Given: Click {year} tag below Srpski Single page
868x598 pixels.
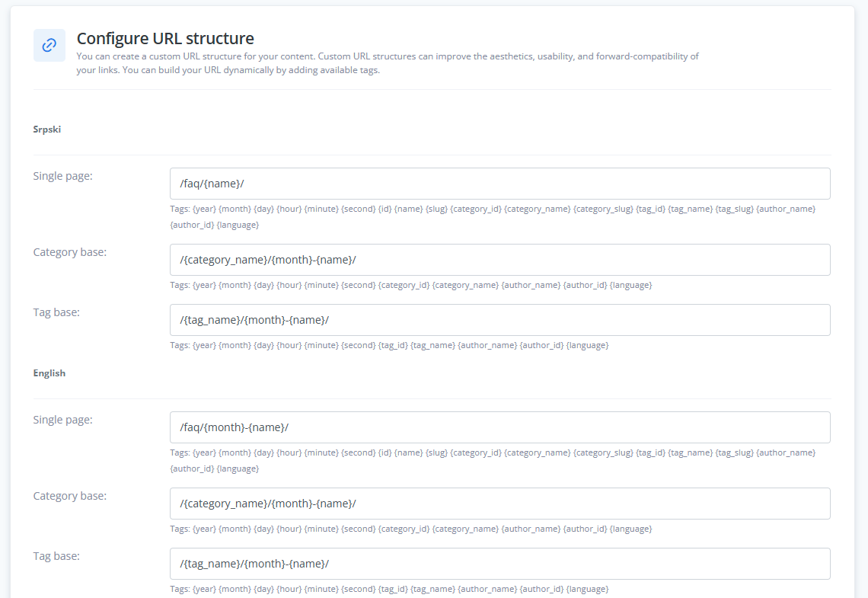Looking at the screenshot, I should (x=204, y=209).
